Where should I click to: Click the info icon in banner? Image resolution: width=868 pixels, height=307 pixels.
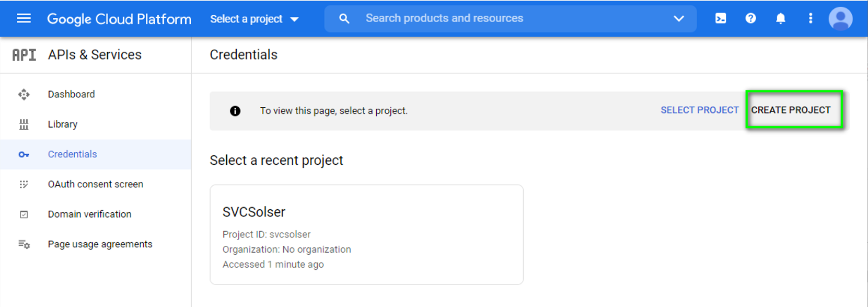235,111
